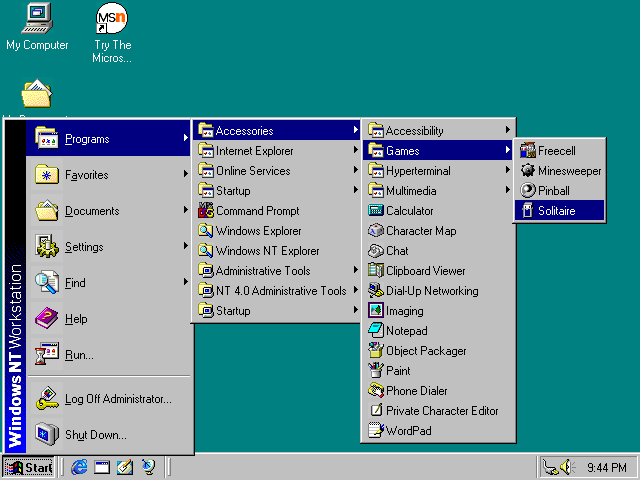This screenshot has width=640, height=480.
Task: Open the Pinball game entry
Action: [559, 191]
